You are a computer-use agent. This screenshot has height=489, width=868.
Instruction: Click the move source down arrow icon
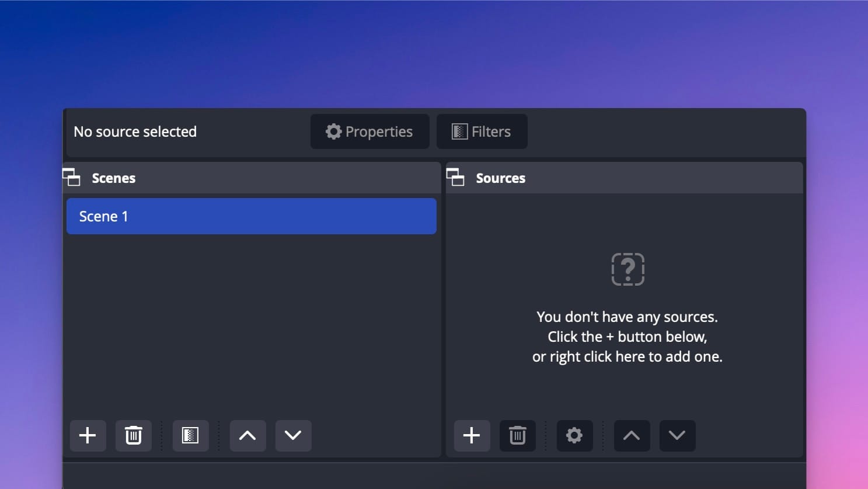pos(677,435)
